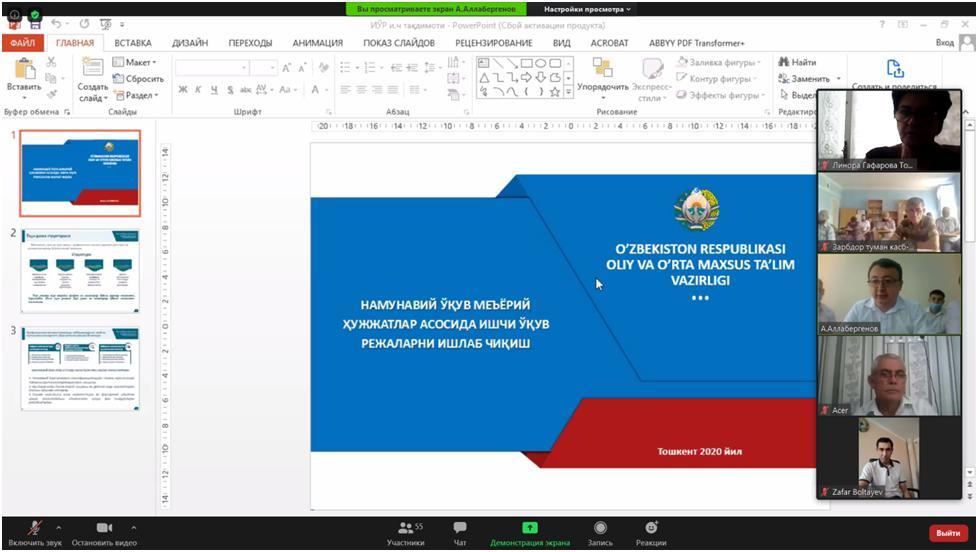
Task: Open the Участники participants panel
Action: tap(405, 527)
